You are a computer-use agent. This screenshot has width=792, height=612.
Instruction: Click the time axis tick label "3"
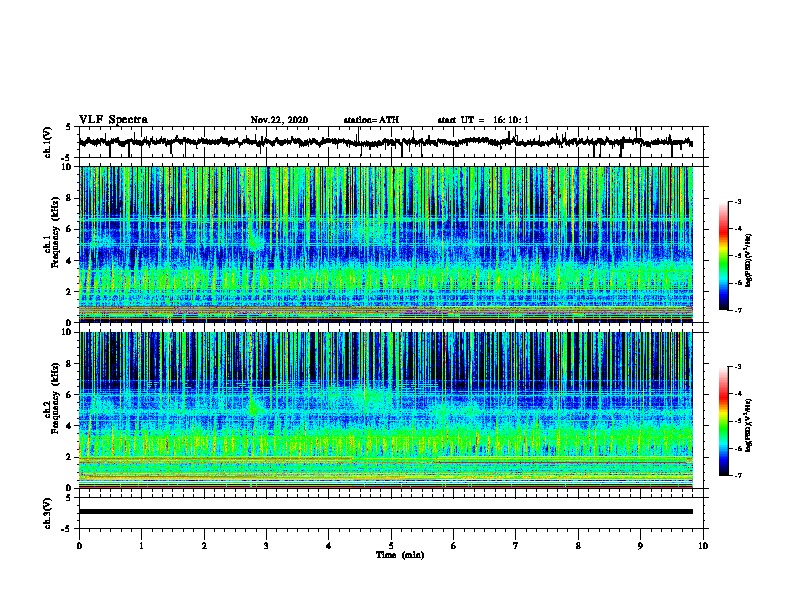pyautogui.click(x=266, y=546)
